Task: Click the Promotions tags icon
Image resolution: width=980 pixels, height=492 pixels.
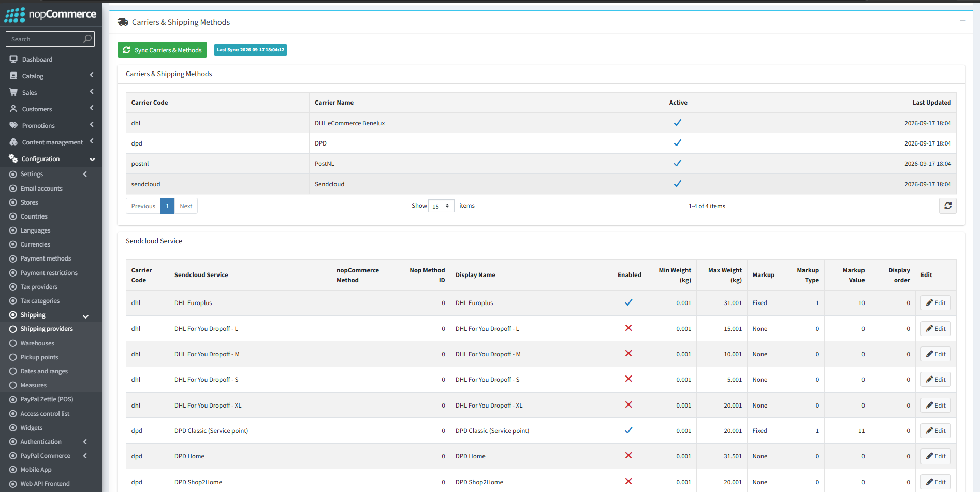Action: tap(13, 125)
